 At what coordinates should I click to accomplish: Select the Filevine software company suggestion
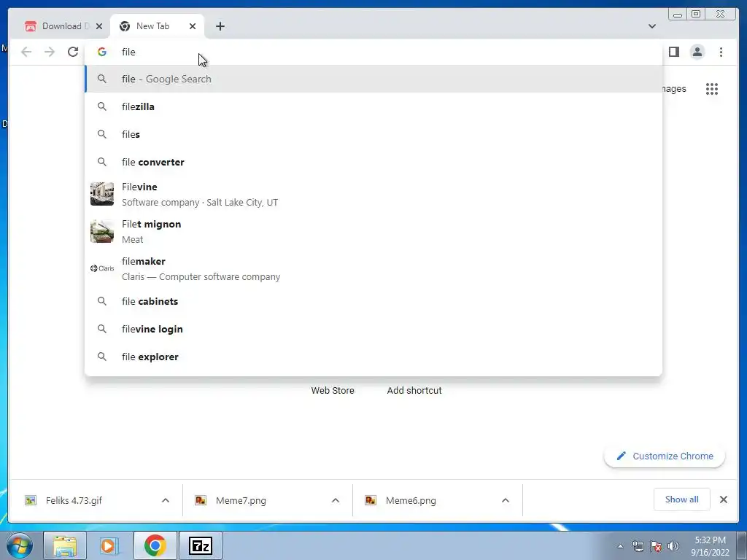click(373, 194)
